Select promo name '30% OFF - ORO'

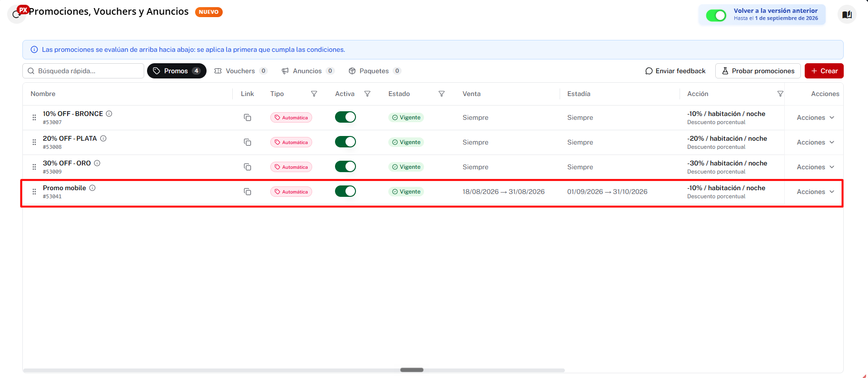point(67,163)
